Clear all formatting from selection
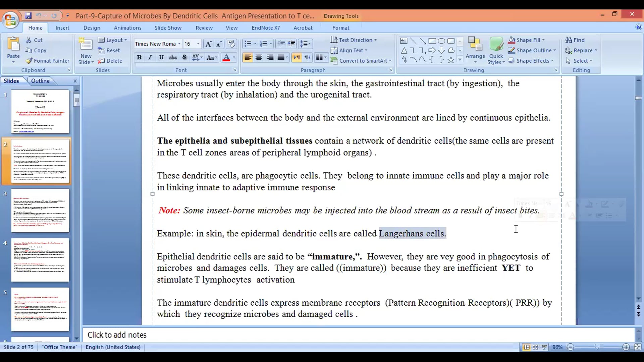This screenshot has width=644, height=362. (x=231, y=44)
